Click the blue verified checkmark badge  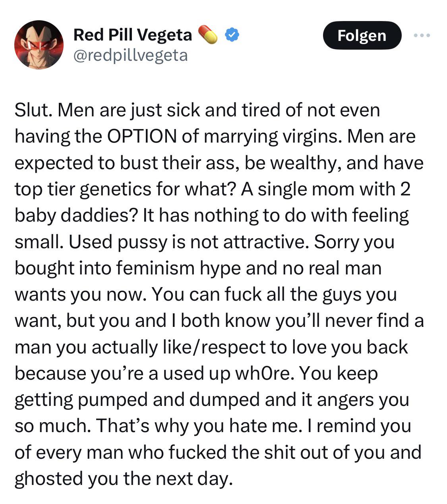(x=232, y=35)
